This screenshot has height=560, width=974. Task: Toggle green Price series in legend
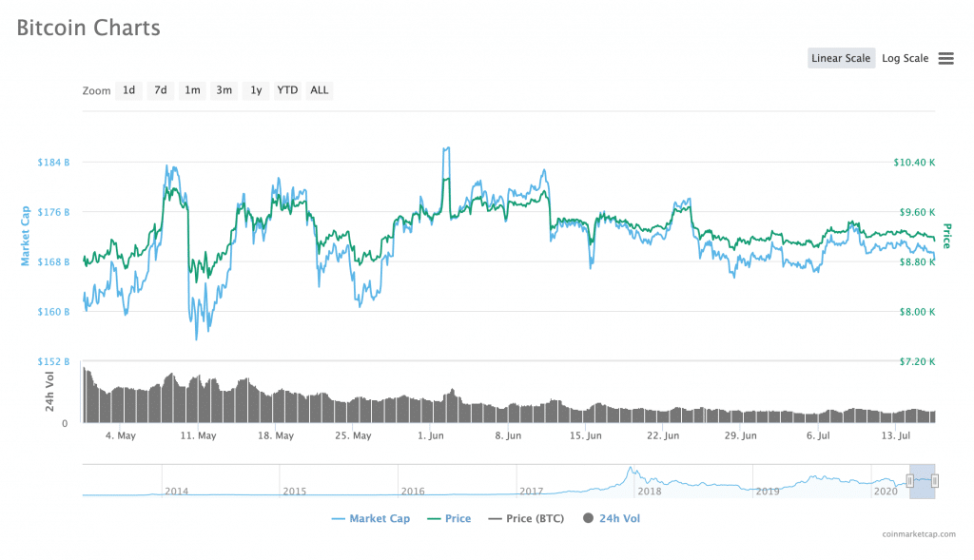[449, 518]
